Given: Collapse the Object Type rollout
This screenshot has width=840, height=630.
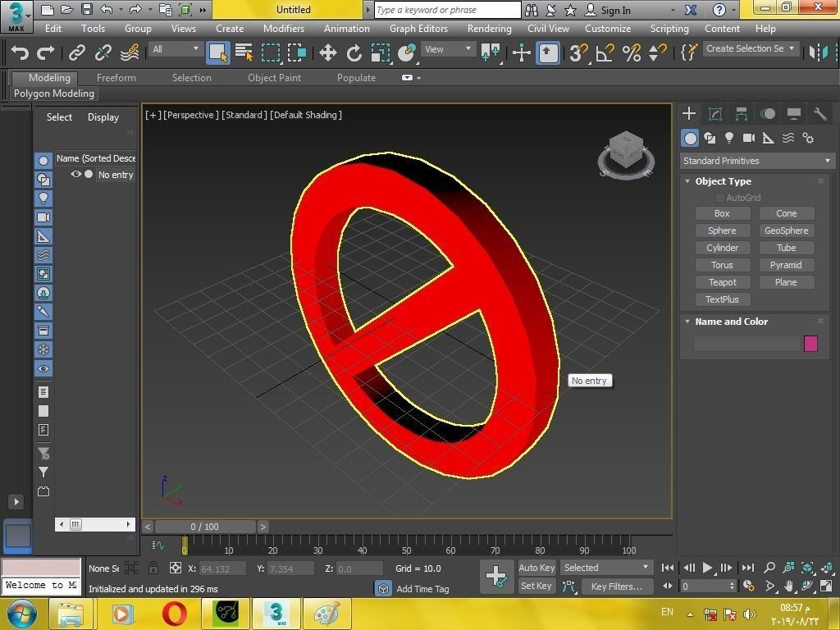Looking at the screenshot, I should (x=687, y=181).
